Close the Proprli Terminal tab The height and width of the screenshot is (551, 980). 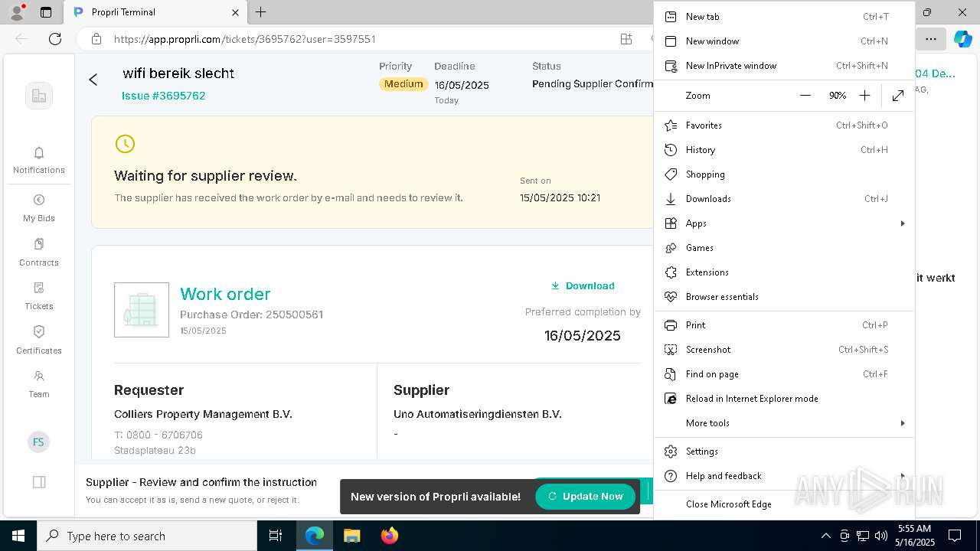click(236, 12)
